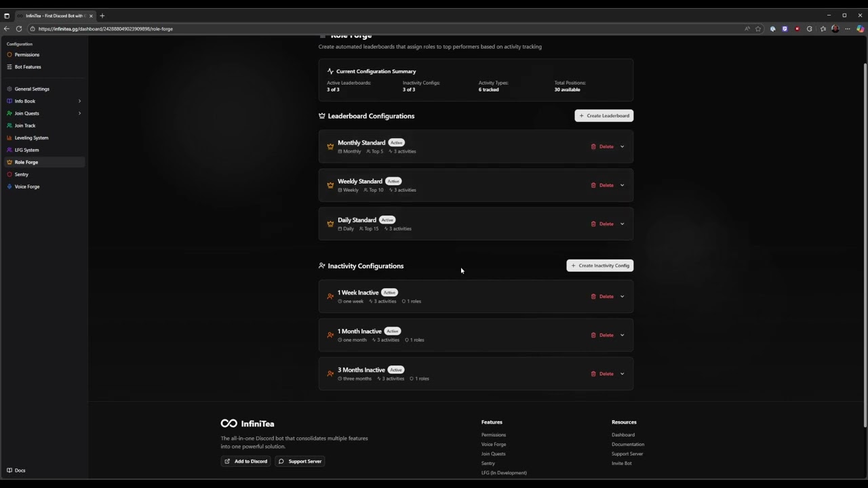Open Bot Features in the sidebar
The height and width of the screenshot is (488, 868).
[x=28, y=67]
